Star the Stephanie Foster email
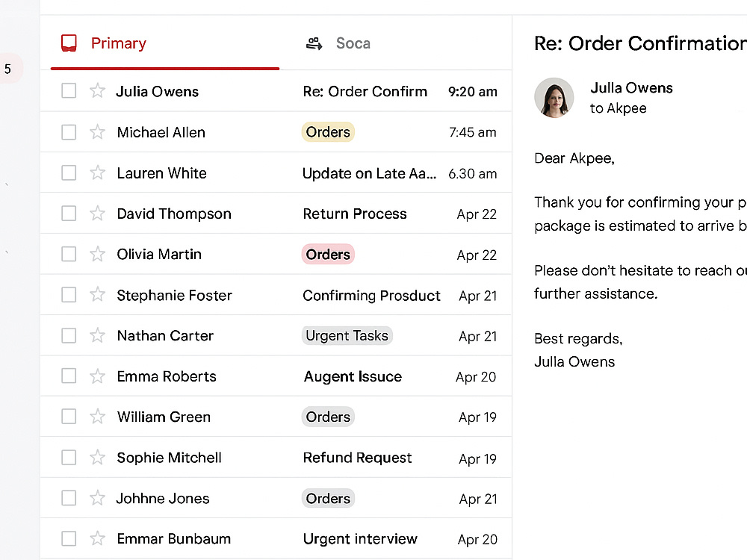Image resolution: width=747 pixels, height=560 pixels. pyautogui.click(x=97, y=294)
